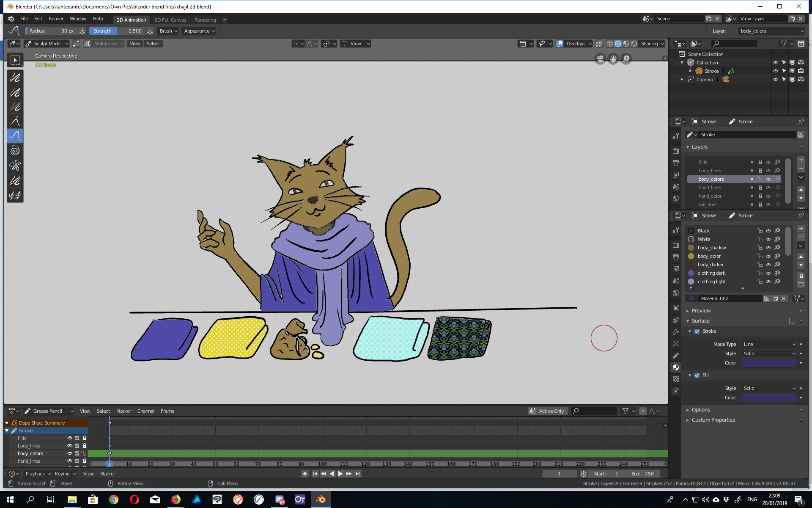This screenshot has height=508, width=812.
Task: Select the Pinch sculpt tool
Action: [15, 166]
